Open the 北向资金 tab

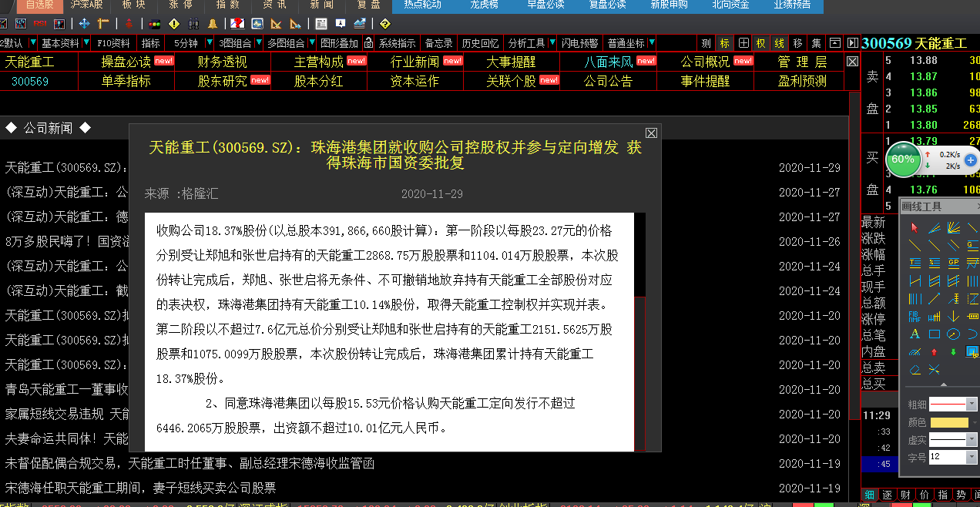point(730,5)
